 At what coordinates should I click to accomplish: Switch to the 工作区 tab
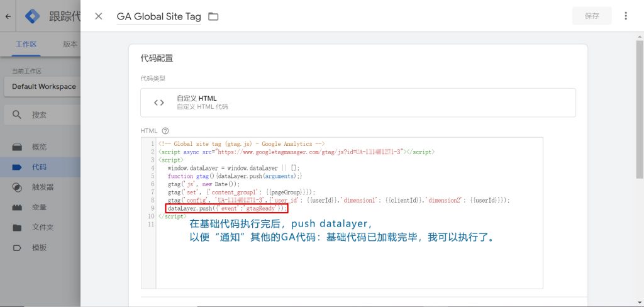click(26, 45)
